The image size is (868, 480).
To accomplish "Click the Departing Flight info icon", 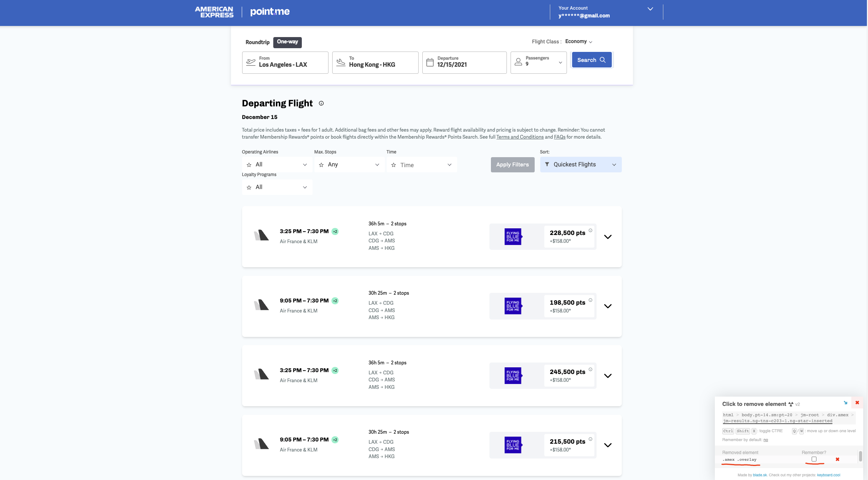I will pos(321,103).
